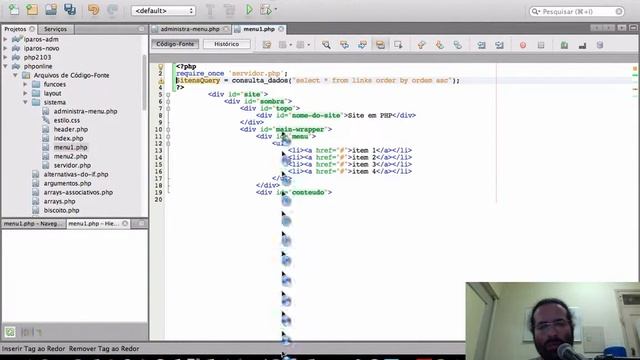Expand the php2103 project node
Screen dimensions: 640x360
(5, 57)
